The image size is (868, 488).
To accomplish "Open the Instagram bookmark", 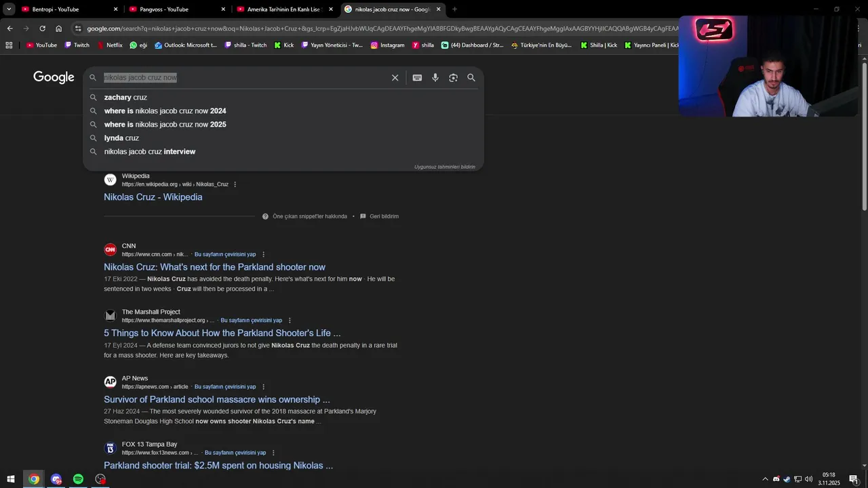I will [387, 45].
